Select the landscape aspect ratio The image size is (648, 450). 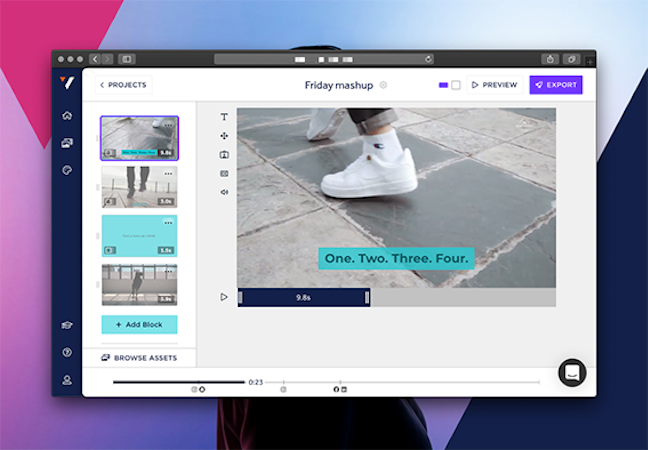pos(443,85)
